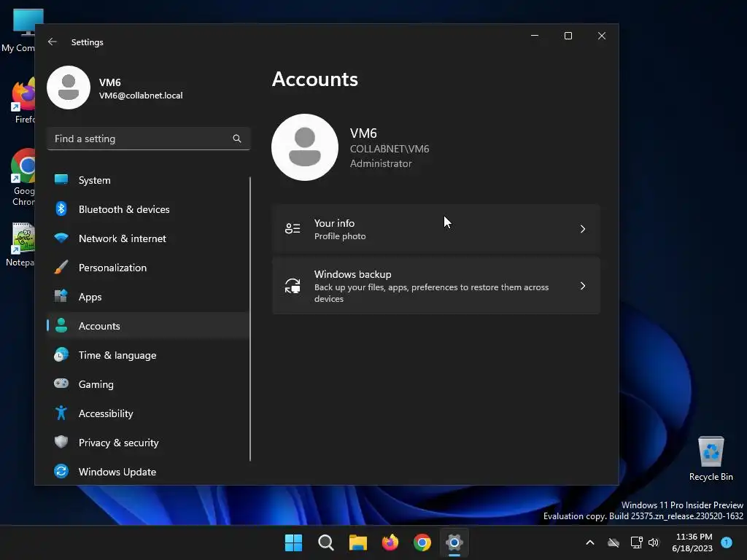
Task: Click the Notepad++ desktop shortcut
Action: [20, 244]
